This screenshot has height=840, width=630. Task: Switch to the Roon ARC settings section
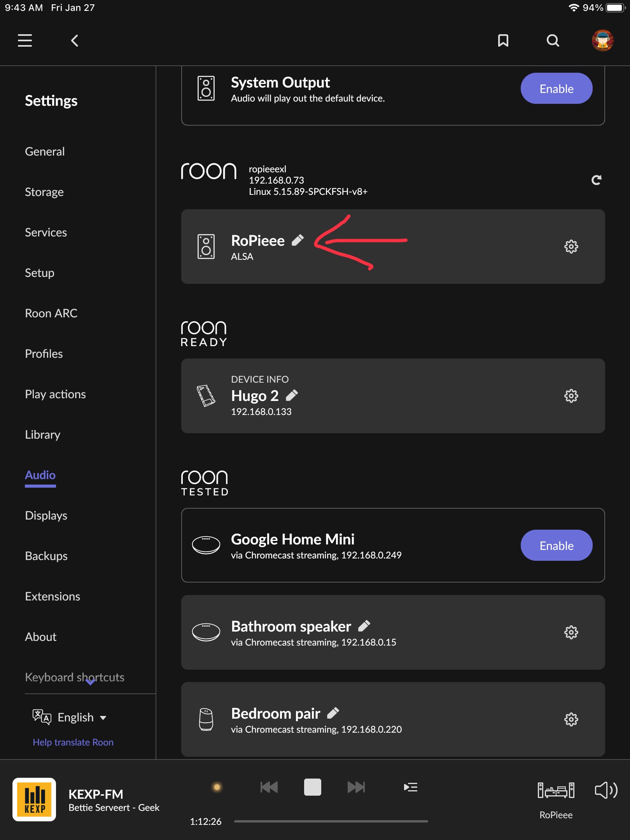[51, 313]
